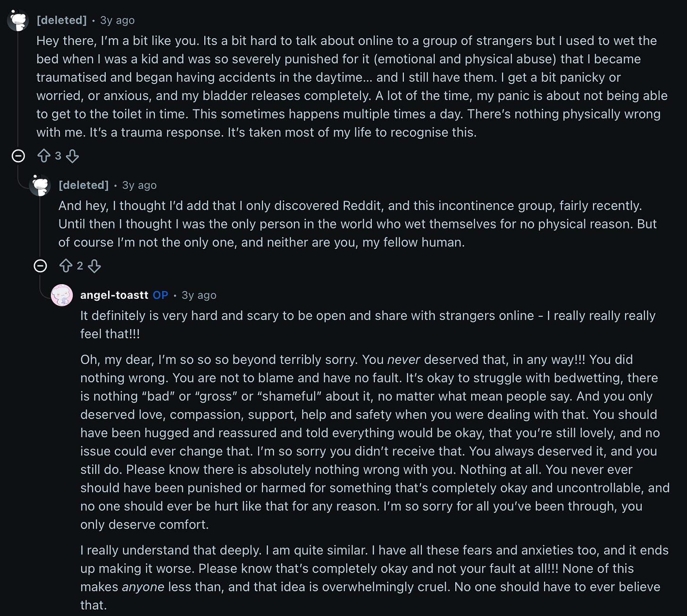687x616 pixels.
Task: Downvote the top comment with score 3
Action: click(x=72, y=156)
